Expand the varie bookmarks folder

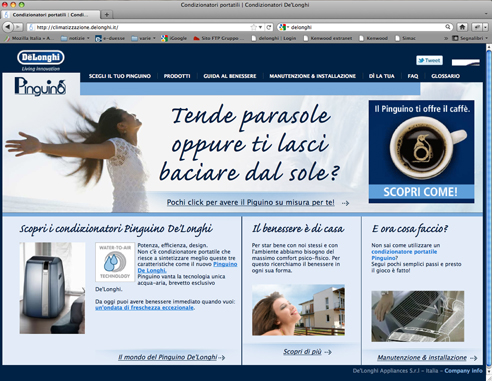[x=143, y=38]
